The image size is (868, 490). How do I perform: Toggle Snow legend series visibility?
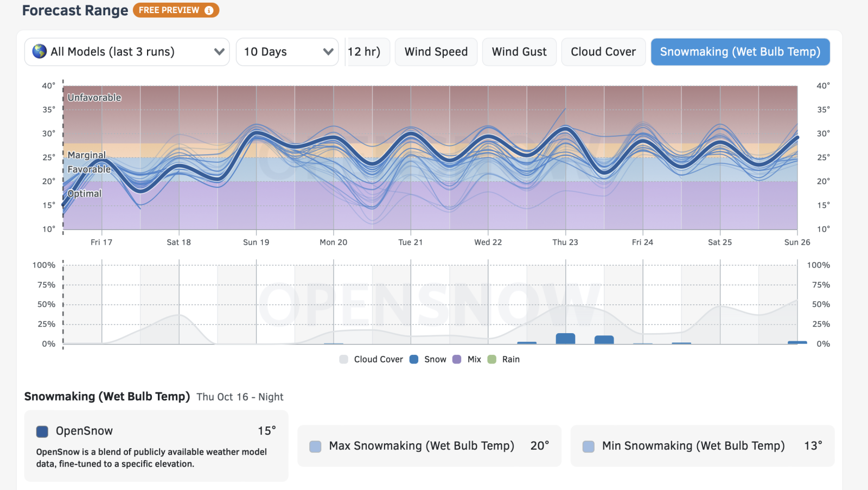click(x=429, y=359)
